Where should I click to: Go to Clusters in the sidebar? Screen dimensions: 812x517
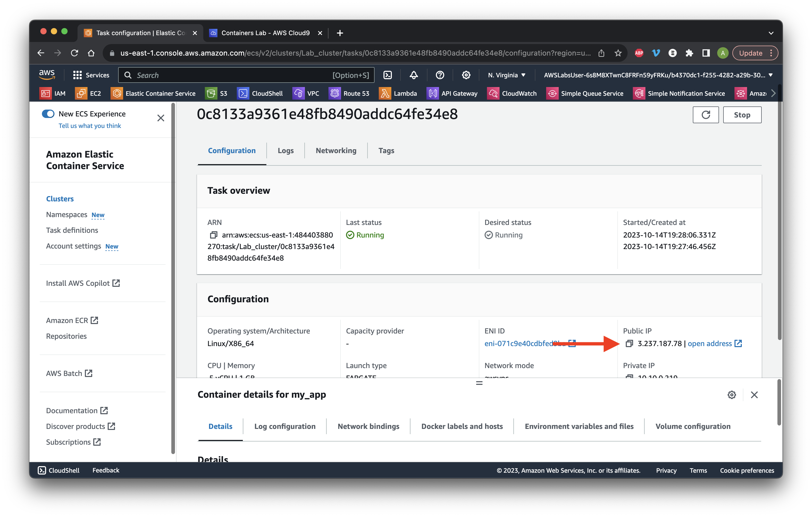click(60, 199)
